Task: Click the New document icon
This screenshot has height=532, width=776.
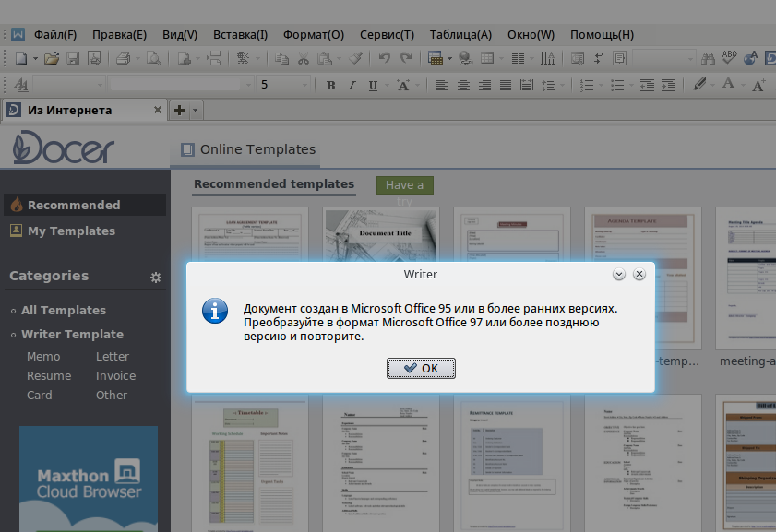Action: (x=21, y=58)
